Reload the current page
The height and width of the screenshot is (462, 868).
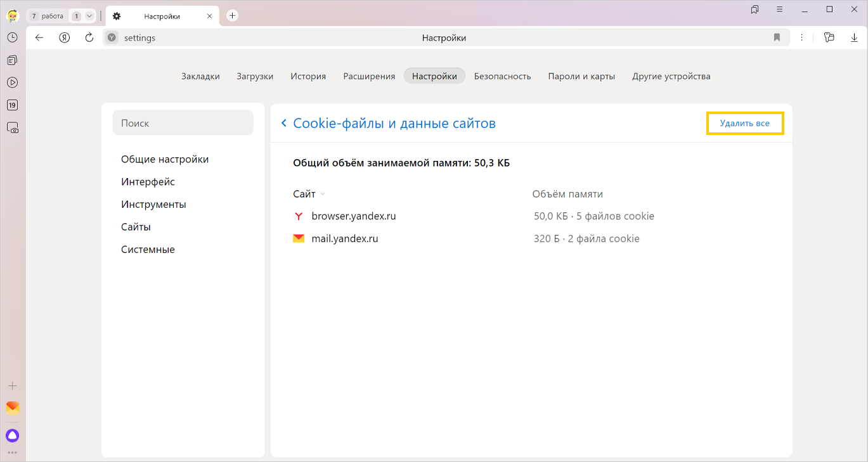point(89,38)
